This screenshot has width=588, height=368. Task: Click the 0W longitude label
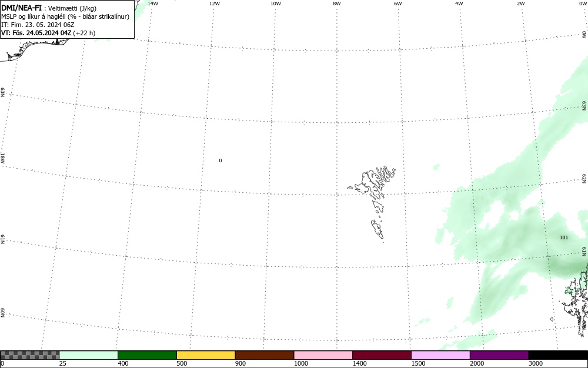coord(583,4)
